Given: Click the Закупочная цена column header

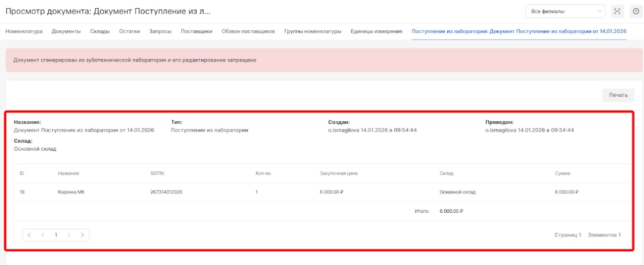Looking at the screenshot, I should (338, 173).
